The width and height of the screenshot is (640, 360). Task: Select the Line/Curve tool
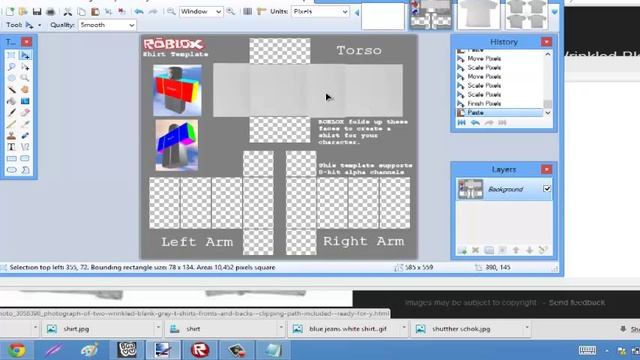point(25,147)
